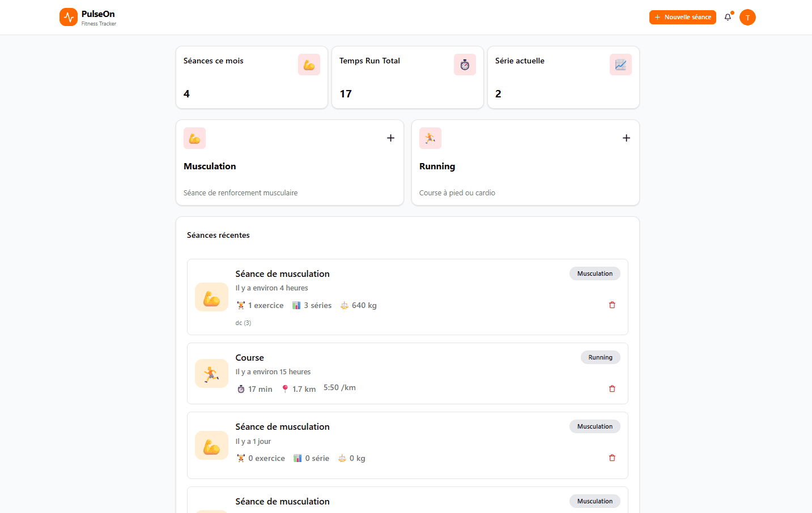Image resolution: width=812 pixels, height=513 pixels.
Task: Click the stopwatch icon beside 17 min
Action: pos(241,389)
